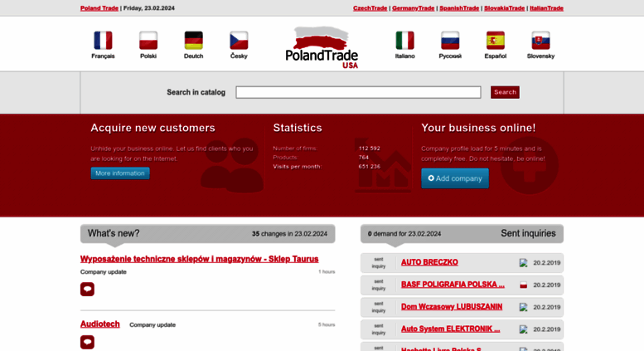Open AUTO BRECZKO inquiry link
This screenshot has height=351, width=644.
[429, 263]
